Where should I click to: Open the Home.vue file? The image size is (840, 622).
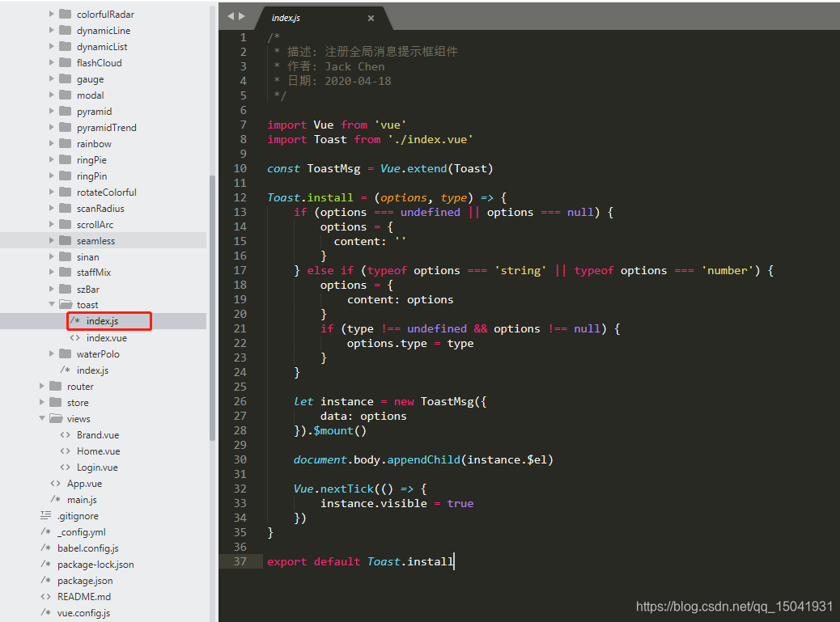click(99, 451)
